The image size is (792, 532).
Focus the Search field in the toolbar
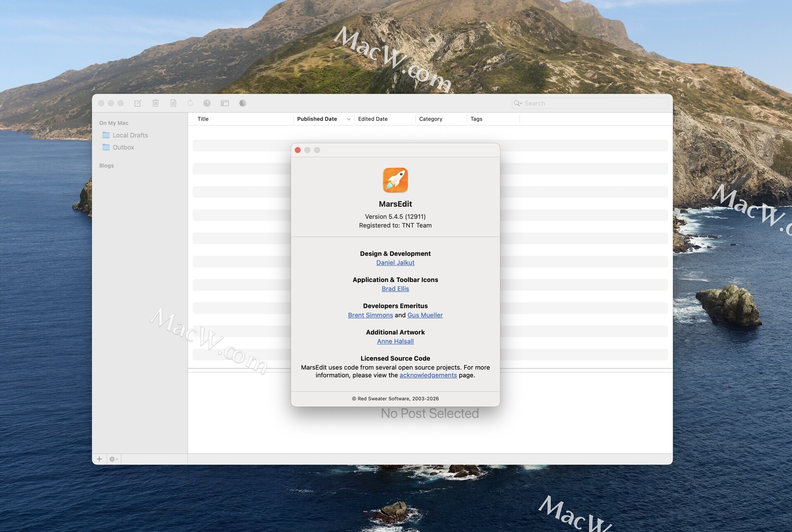point(590,103)
